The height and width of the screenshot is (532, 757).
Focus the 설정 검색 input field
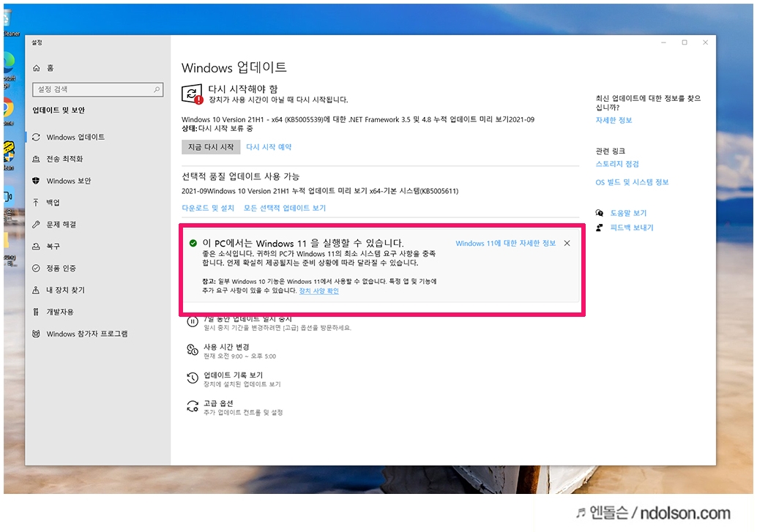pos(97,89)
